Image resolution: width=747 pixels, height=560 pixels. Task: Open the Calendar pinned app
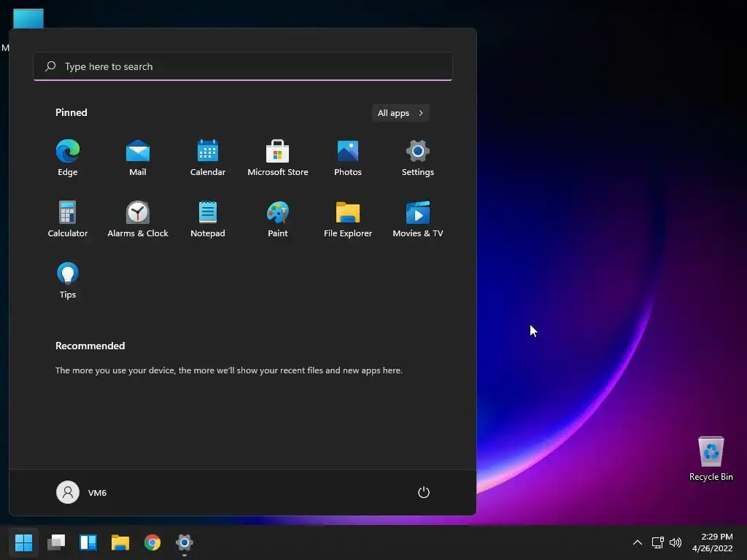208,158
